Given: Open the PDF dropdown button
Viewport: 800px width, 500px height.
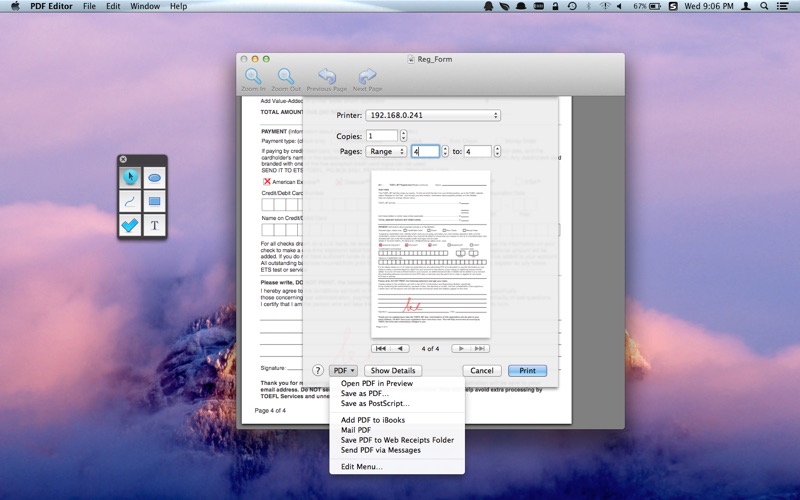Looking at the screenshot, I should tap(343, 370).
